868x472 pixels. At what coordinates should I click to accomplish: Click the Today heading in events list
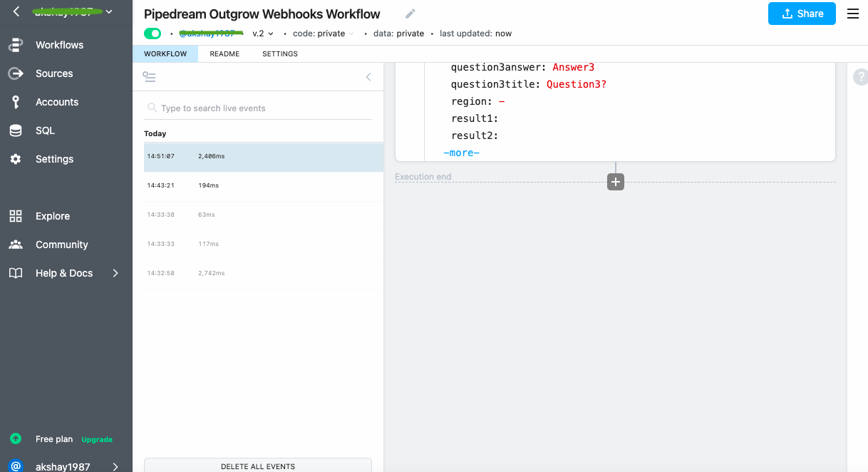pos(155,133)
